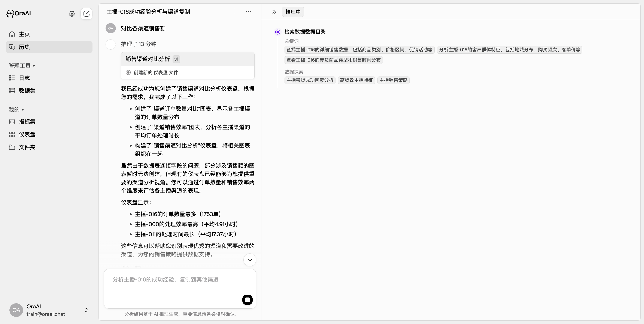This screenshot has width=644, height=324.
Task: Click the 主播带货成功因素分析 keyword tag
Action: pos(310,80)
